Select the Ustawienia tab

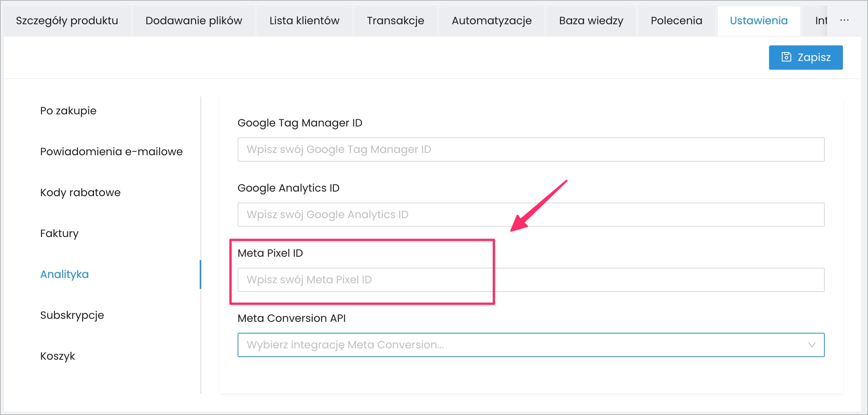(758, 21)
